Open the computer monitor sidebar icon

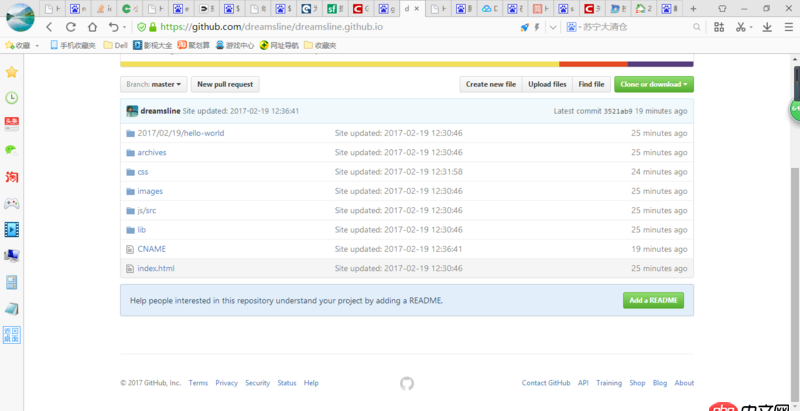point(12,256)
